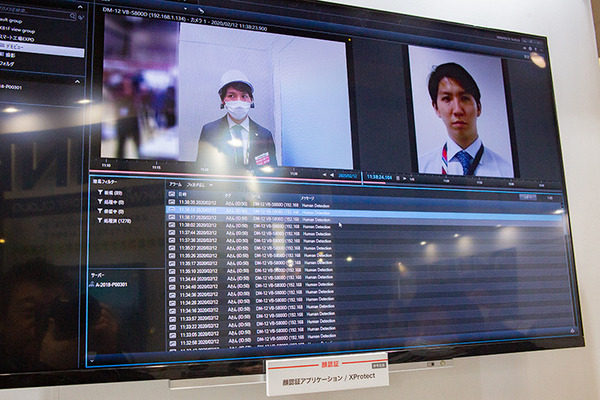
Task: Click the alarm icon on the 11:37:44 row
Action: pyautogui.click(x=172, y=232)
